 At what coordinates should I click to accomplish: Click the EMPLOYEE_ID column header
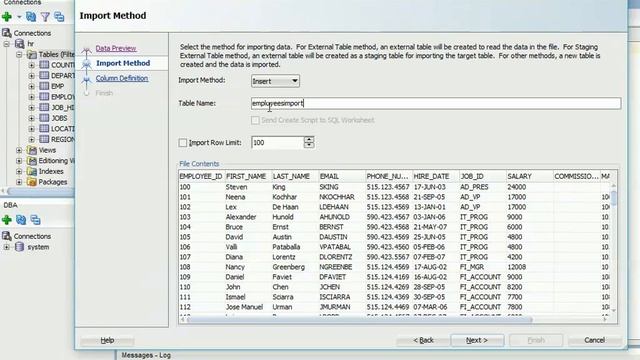201,176
